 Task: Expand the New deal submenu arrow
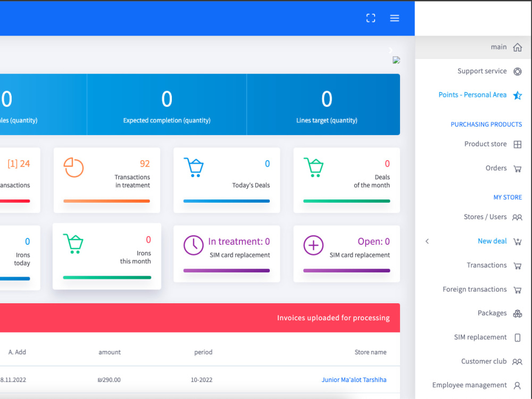[427, 241]
